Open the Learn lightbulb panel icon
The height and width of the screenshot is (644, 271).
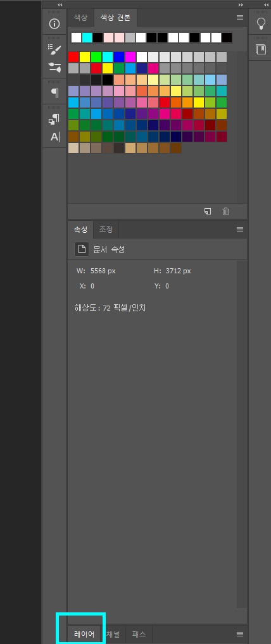[x=261, y=23]
